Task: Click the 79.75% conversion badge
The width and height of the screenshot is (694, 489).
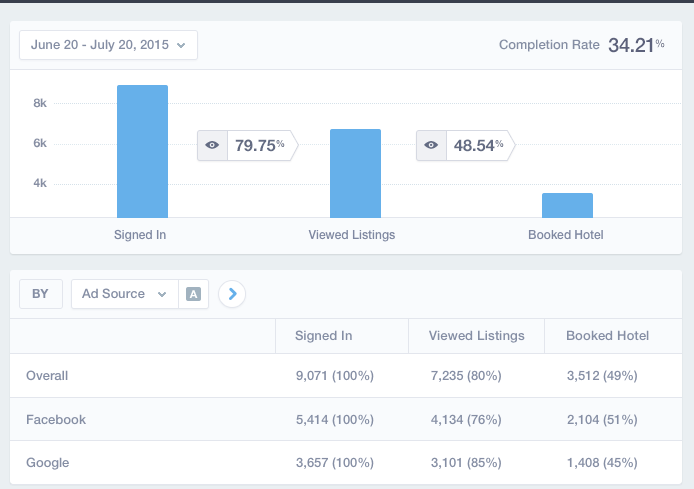Action: tap(259, 145)
